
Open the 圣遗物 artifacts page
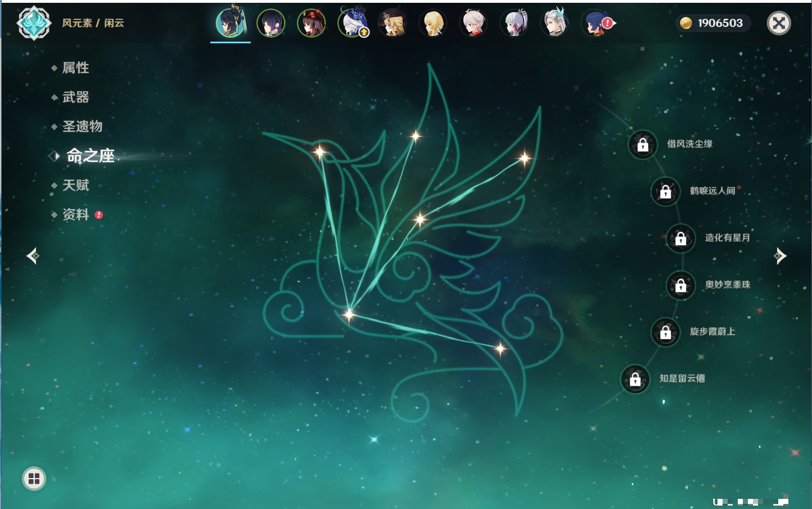(82, 127)
